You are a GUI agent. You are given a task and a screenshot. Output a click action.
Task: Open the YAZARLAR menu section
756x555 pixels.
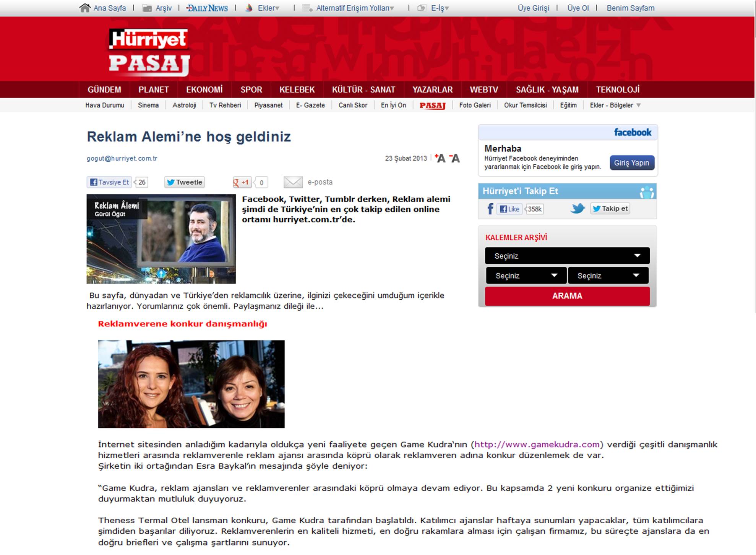coord(433,89)
